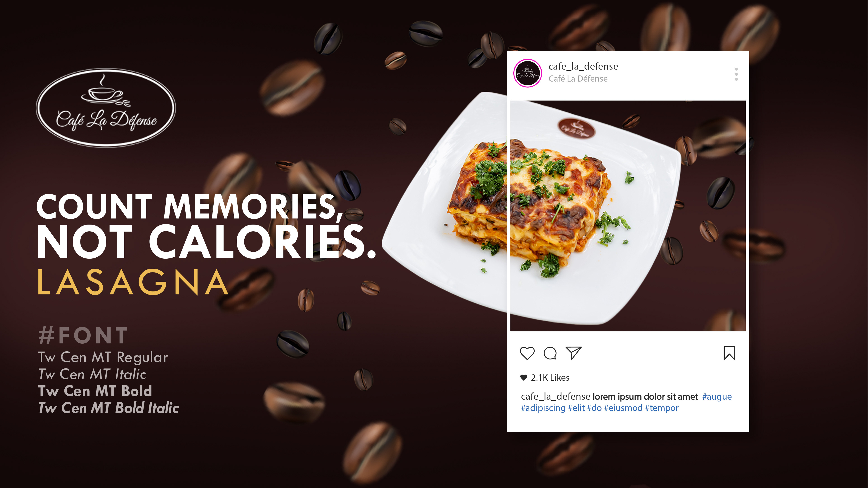Open the #tempor hashtag

661,408
